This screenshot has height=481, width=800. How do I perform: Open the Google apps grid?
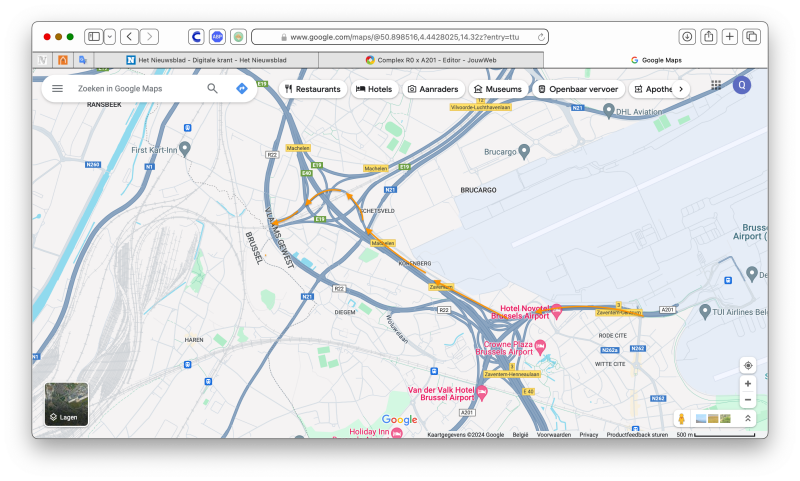click(716, 85)
